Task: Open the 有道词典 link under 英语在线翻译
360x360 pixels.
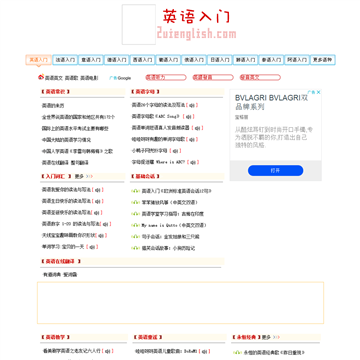Action: click(x=52, y=275)
